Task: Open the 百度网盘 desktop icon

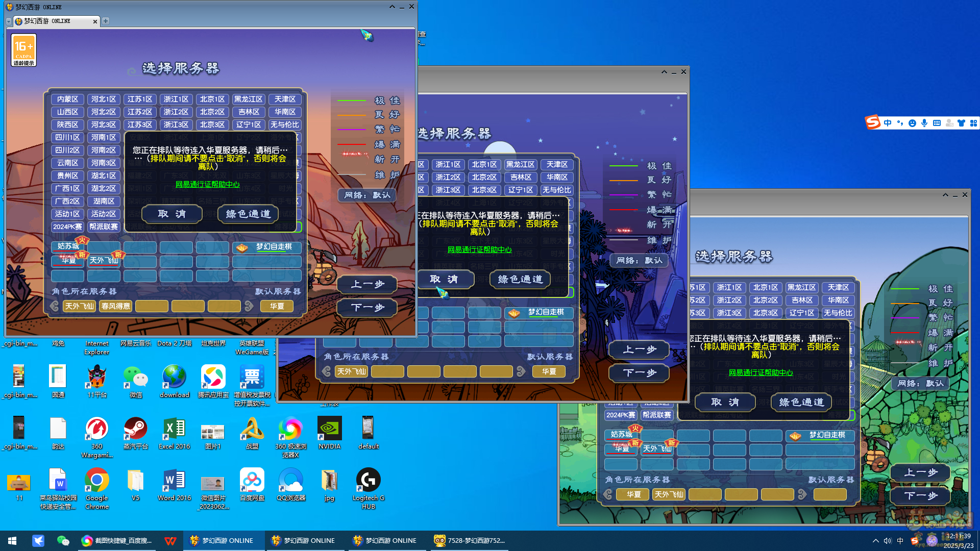Action: coord(252,484)
